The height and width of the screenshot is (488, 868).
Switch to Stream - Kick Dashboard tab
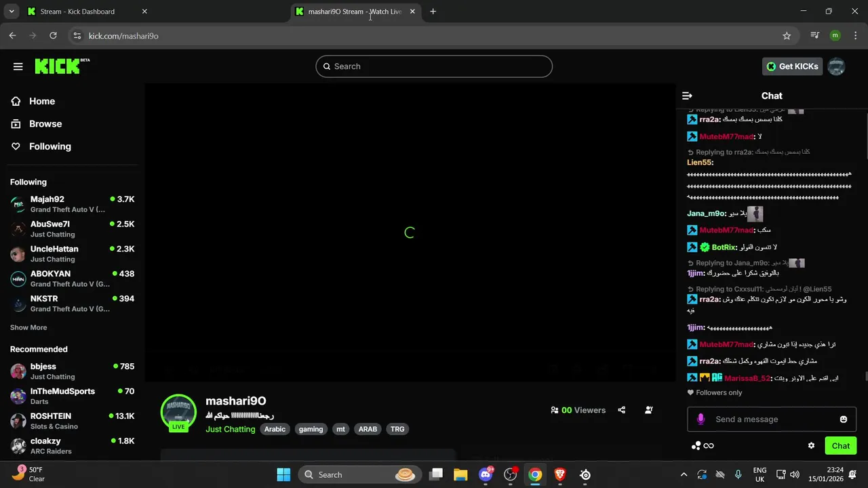87,12
